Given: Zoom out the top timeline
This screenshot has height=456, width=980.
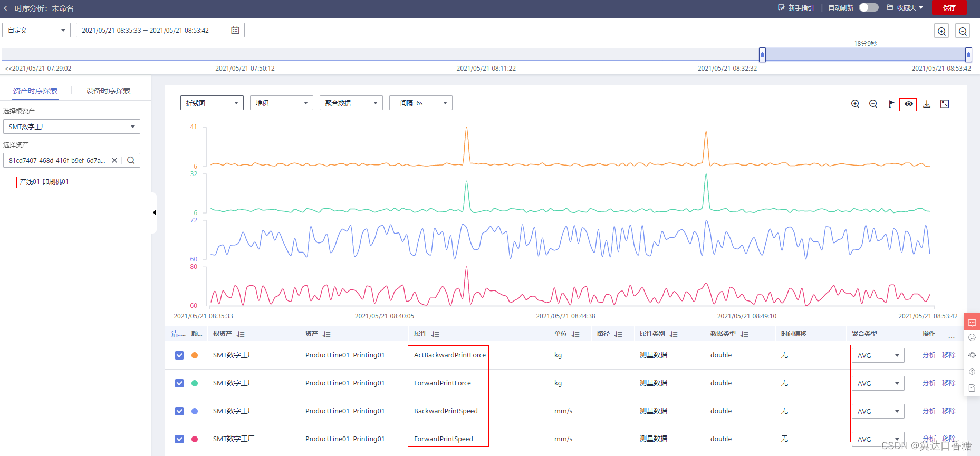Looking at the screenshot, I should pyautogui.click(x=963, y=31).
